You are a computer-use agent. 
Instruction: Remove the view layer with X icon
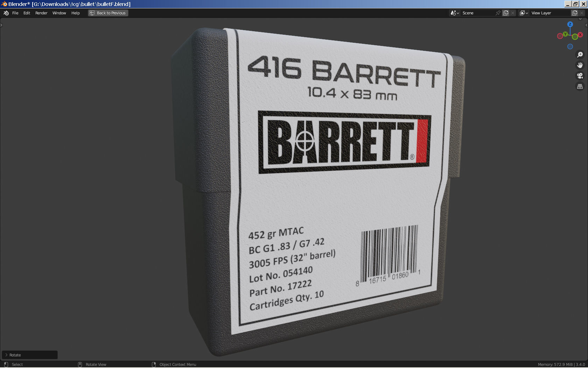click(x=582, y=13)
